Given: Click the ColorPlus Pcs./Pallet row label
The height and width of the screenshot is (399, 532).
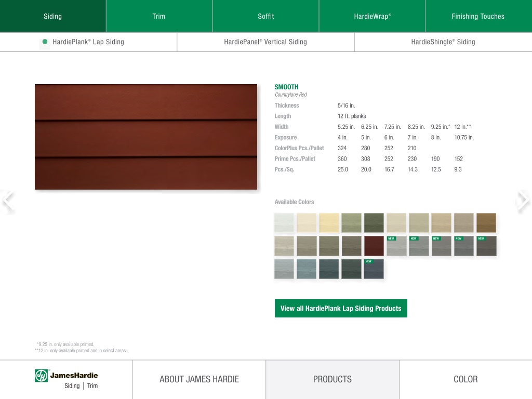Looking at the screenshot, I should click(x=299, y=148).
